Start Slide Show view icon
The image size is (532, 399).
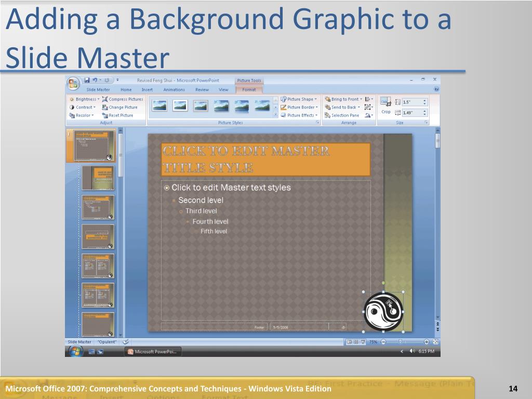click(x=363, y=342)
